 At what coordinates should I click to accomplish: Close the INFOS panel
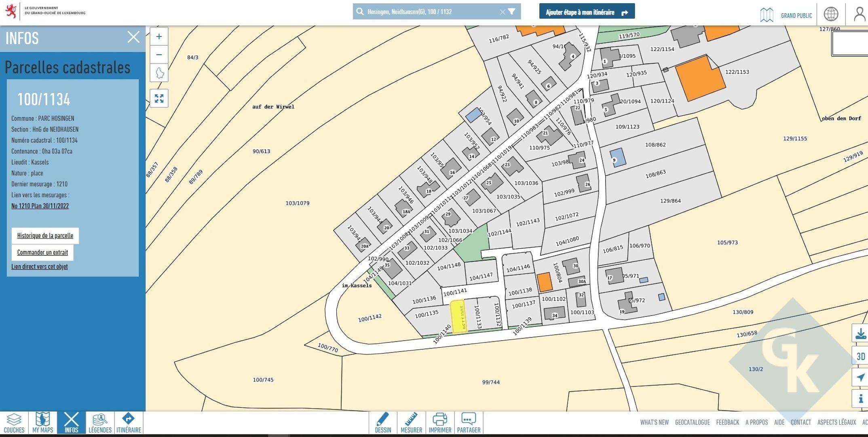133,37
